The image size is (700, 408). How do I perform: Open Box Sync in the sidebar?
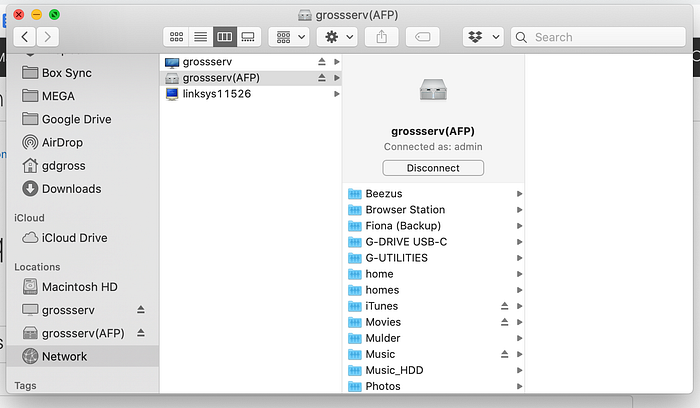(83, 73)
